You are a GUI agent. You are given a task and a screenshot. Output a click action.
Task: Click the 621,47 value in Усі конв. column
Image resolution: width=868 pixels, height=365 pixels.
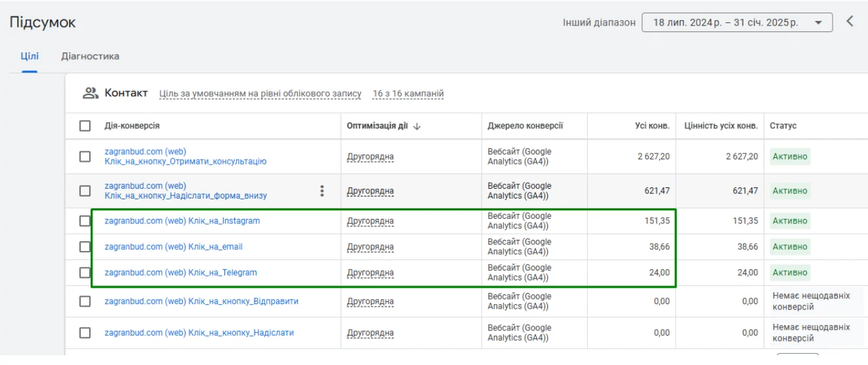[x=657, y=191]
